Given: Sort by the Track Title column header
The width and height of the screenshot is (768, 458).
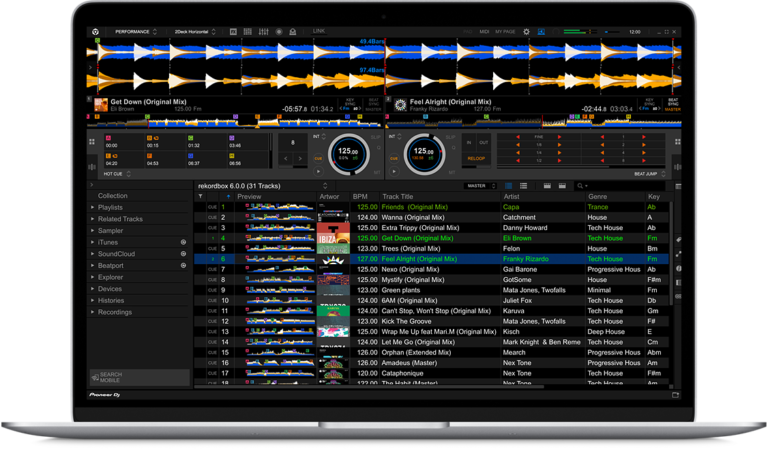Looking at the screenshot, I should [x=398, y=196].
